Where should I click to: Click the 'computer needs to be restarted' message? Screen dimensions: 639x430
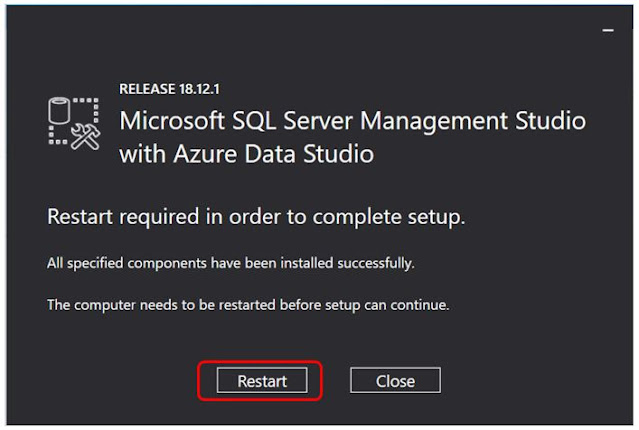tap(248, 304)
